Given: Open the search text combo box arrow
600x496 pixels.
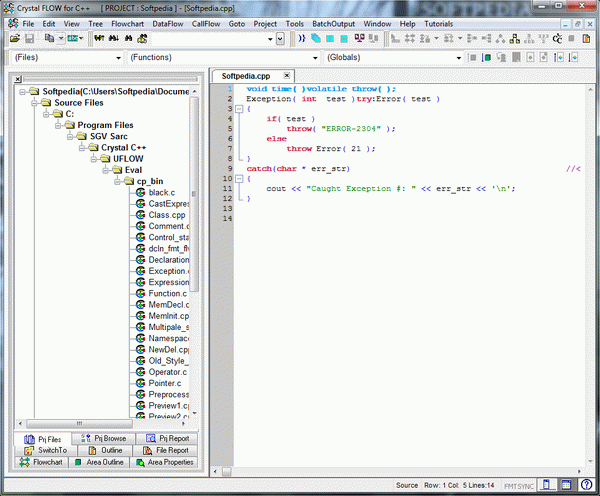Looking at the screenshot, I should click(270, 39).
